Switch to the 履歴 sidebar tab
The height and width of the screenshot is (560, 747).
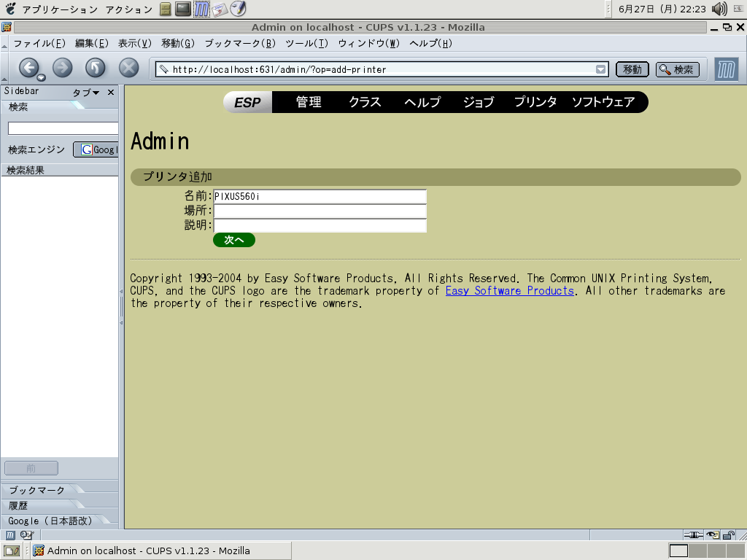tap(18, 505)
